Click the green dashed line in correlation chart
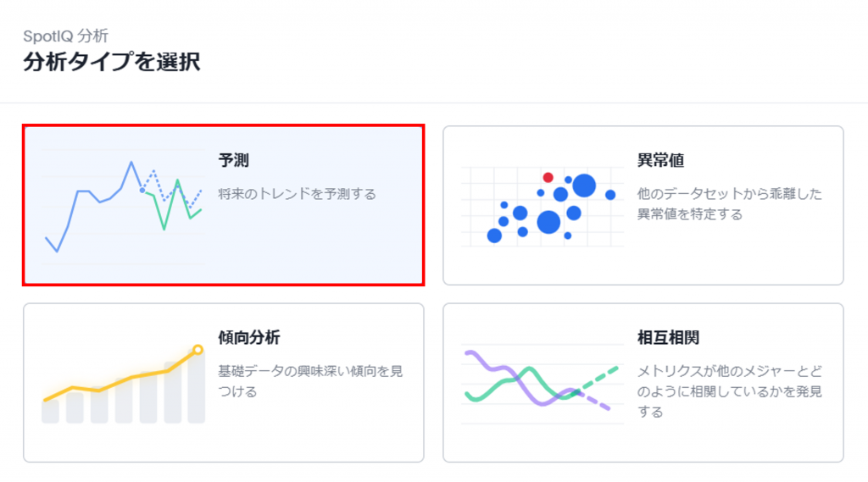The image size is (868, 482). point(602,376)
